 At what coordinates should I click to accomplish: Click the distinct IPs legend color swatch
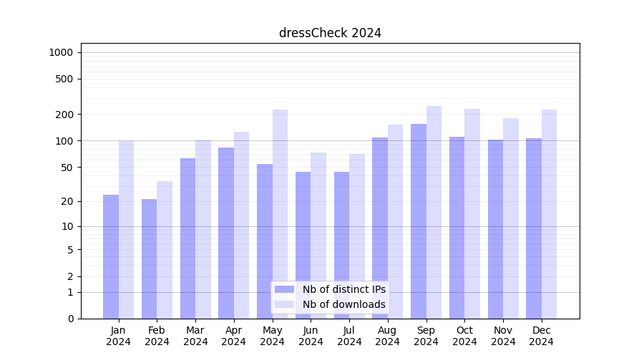284,289
